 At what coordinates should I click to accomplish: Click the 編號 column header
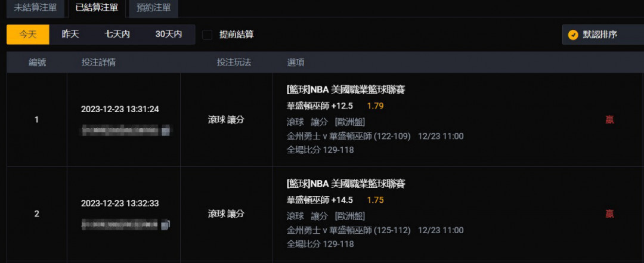tap(37, 63)
